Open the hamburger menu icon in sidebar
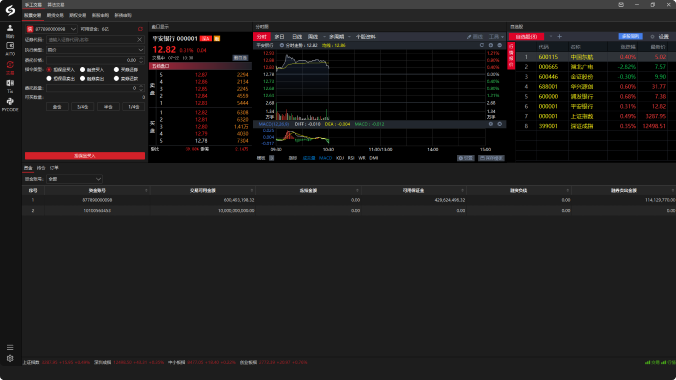 click(x=10, y=347)
